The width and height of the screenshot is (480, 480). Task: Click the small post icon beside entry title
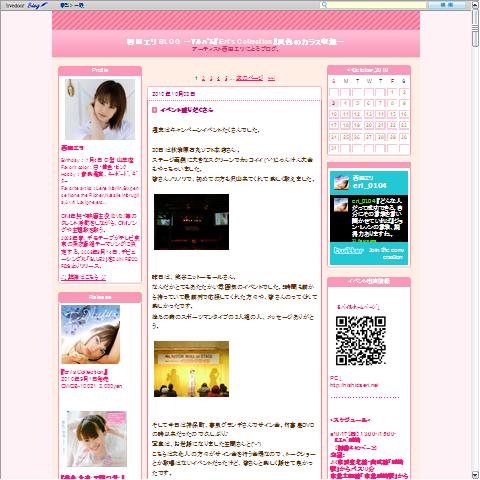(154, 110)
